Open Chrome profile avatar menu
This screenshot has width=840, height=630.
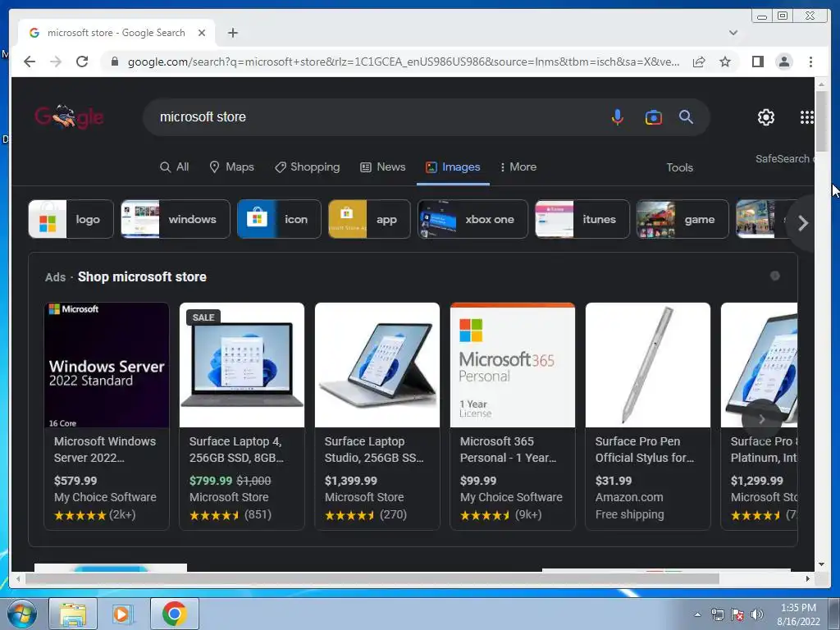tap(783, 62)
